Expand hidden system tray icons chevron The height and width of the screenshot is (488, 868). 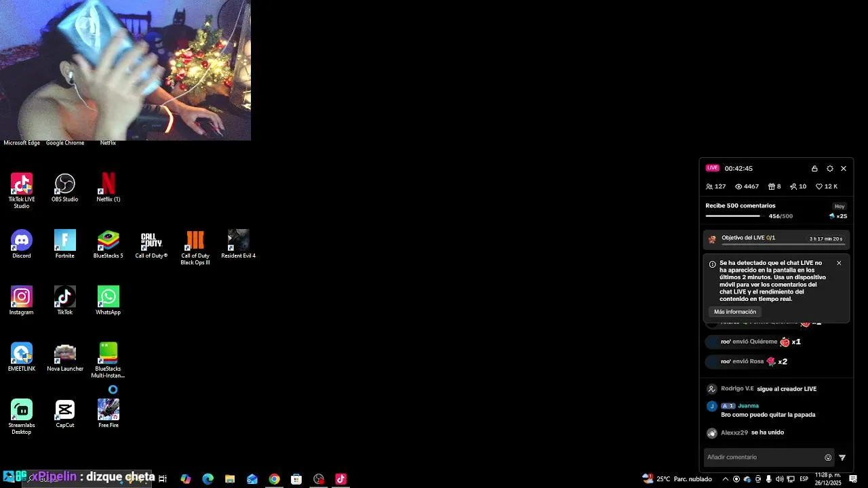[725, 479]
